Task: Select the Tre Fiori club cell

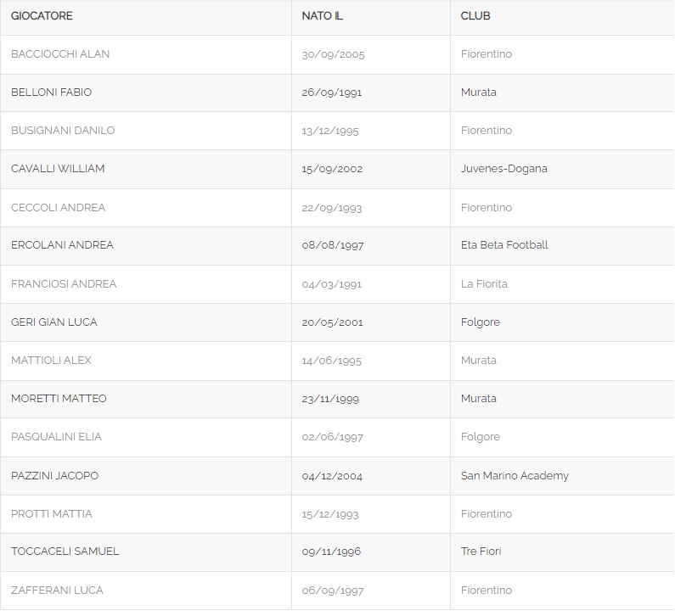Action: 481,552
